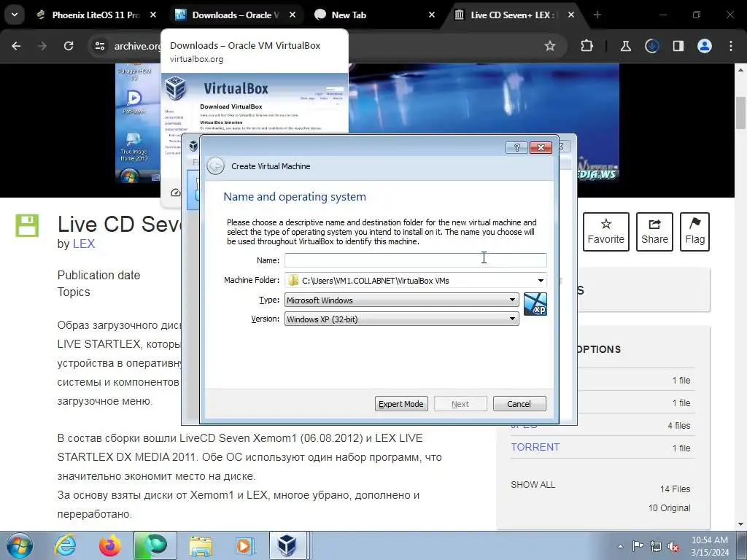Open Chrome three-dot menu

pyautogui.click(x=731, y=46)
